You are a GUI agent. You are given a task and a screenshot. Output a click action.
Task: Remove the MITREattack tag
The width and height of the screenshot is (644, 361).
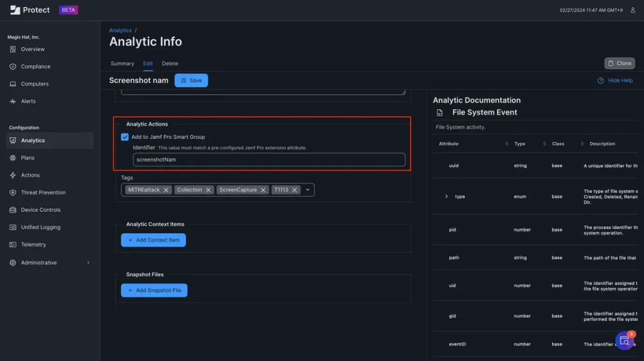click(x=166, y=189)
